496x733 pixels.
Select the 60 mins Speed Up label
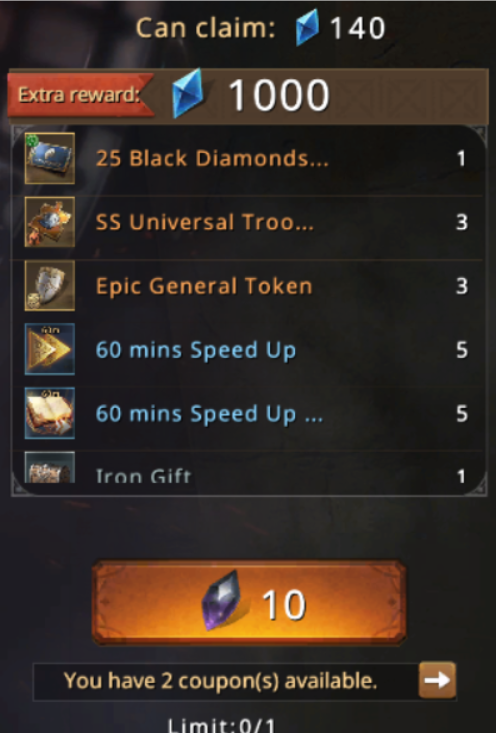coord(196,350)
